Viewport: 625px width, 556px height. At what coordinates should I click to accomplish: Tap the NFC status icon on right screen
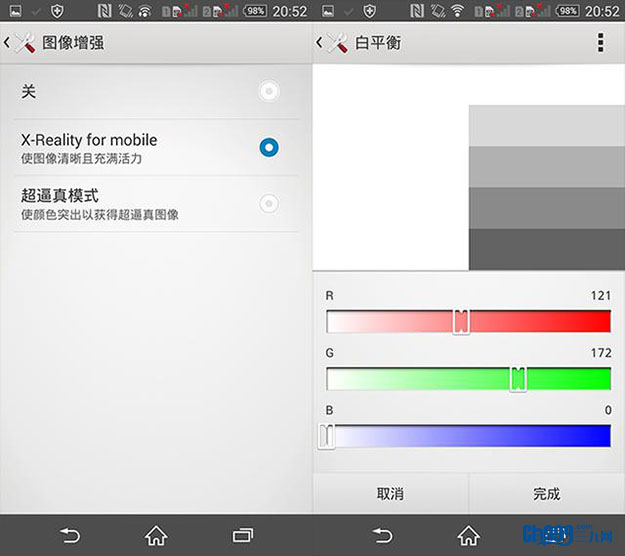click(417, 11)
